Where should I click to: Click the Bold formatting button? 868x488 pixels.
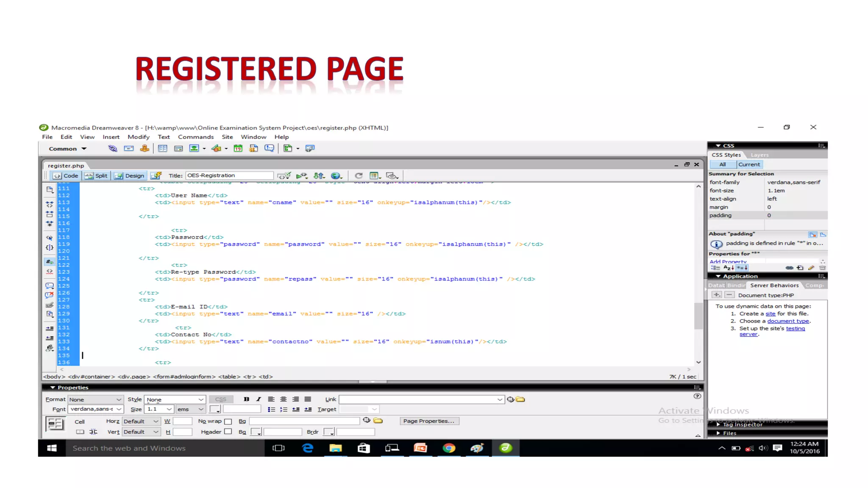pyautogui.click(x=246, y=399)
